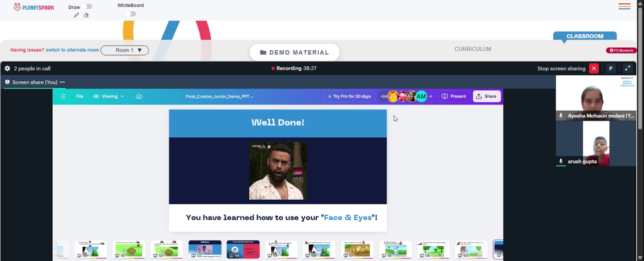Screen dimensions: 644x261
Task: Click the P button in call bar
Action: (611, 69)
